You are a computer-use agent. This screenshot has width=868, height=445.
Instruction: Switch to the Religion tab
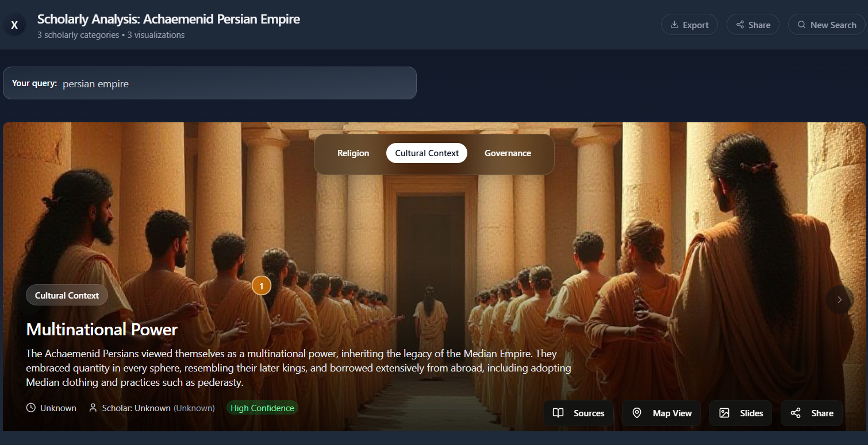click(x=353, y=153)
